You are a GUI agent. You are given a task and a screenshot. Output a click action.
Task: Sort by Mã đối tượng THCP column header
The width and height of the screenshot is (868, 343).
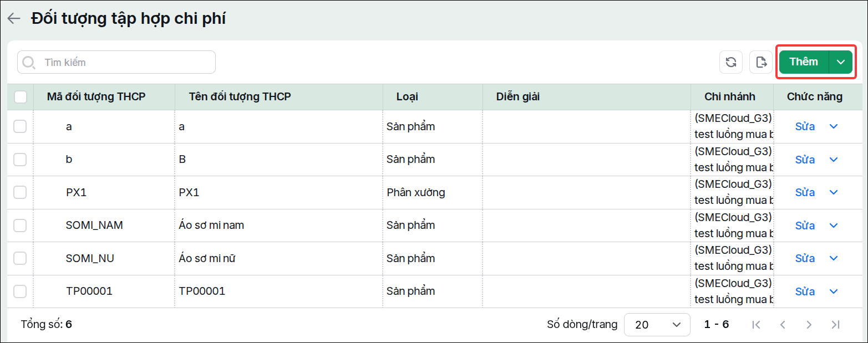click(x=97, y=97)
